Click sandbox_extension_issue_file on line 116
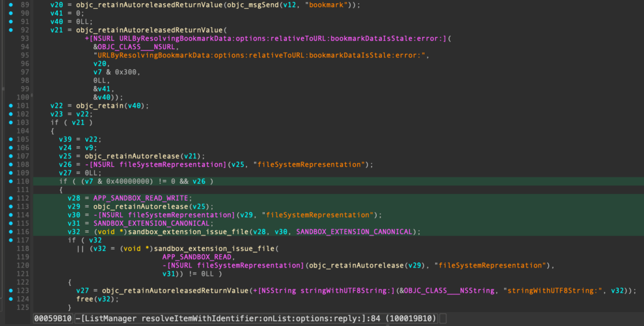The height and width of the screenshot is (326, 644). 189,232
